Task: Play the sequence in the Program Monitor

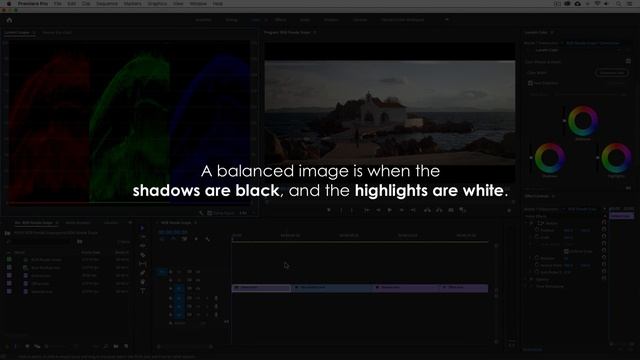Action: click(390, 210)
